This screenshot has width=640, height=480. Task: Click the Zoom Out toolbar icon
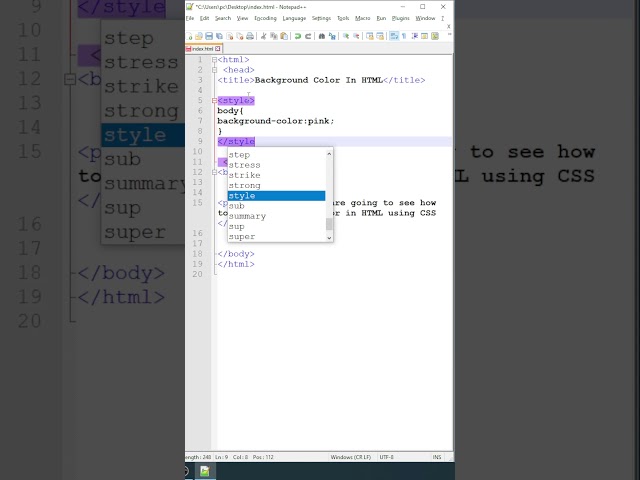point(356,36)
